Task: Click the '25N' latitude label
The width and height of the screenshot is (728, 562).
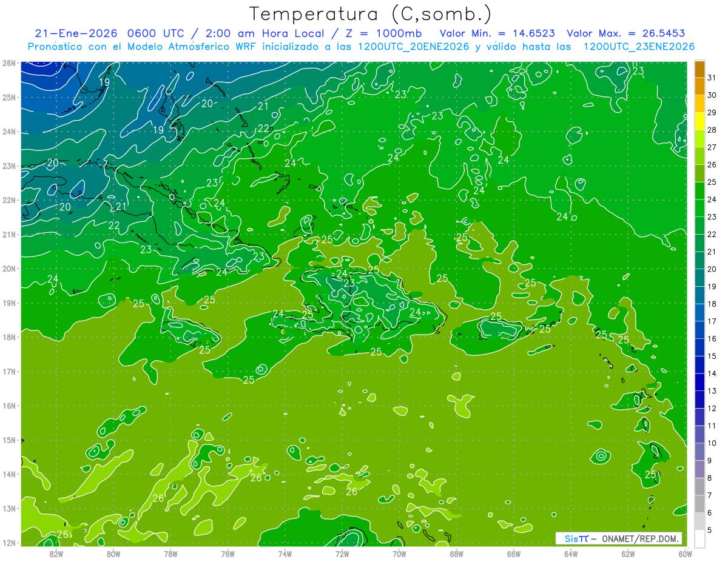Action: (8, 98)
